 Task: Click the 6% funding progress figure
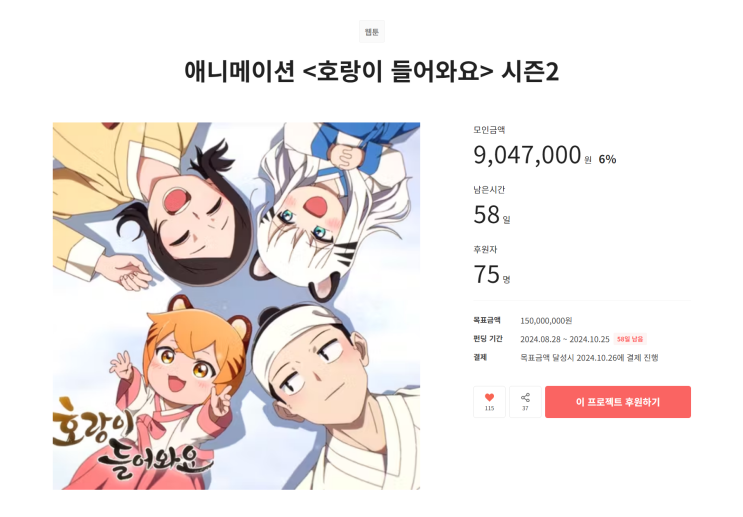(607, 159)
